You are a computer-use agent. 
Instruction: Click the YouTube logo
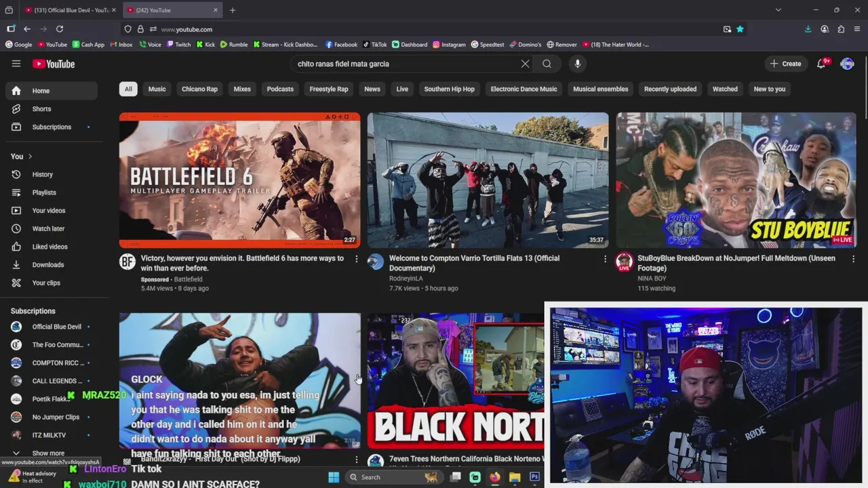(x=54, y=64)
